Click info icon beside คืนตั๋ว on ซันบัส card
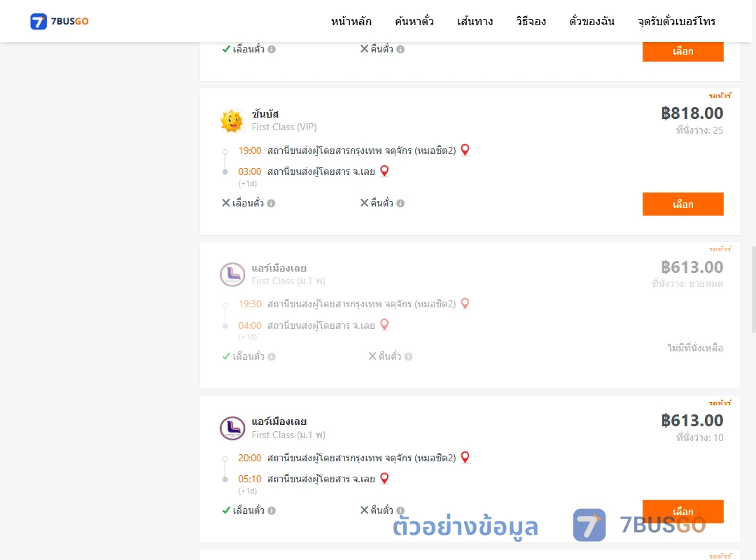The width and height of the screenshot is (756, 560). click(x=400, y=203)
